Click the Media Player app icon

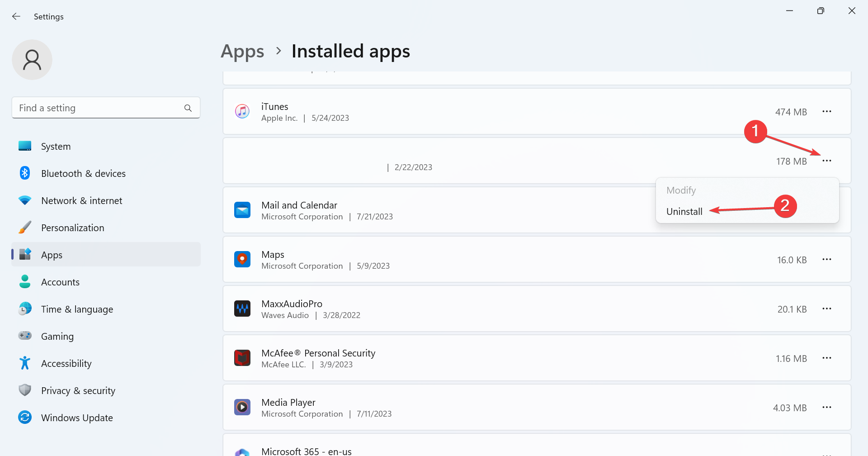[242, 407]
